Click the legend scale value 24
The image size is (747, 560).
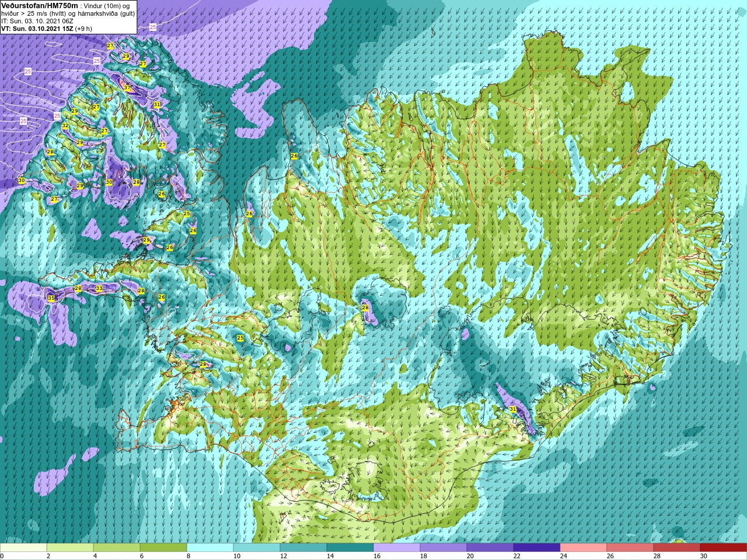point(564,556)
